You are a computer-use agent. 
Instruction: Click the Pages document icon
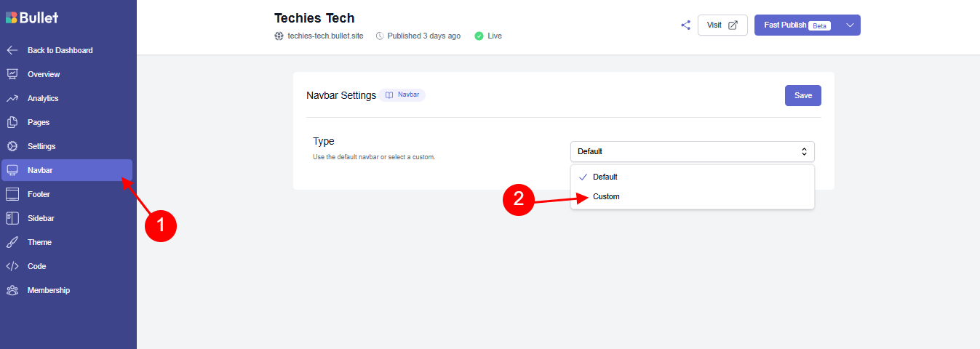12,122
